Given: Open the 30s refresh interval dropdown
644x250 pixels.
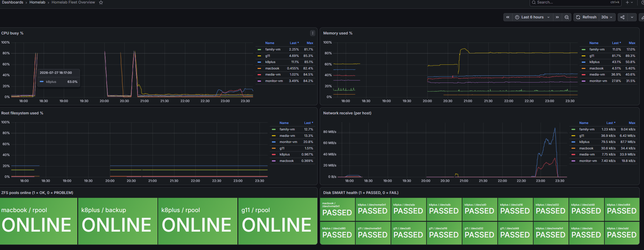Looking at the screenshot, I should tap(607, 17).
